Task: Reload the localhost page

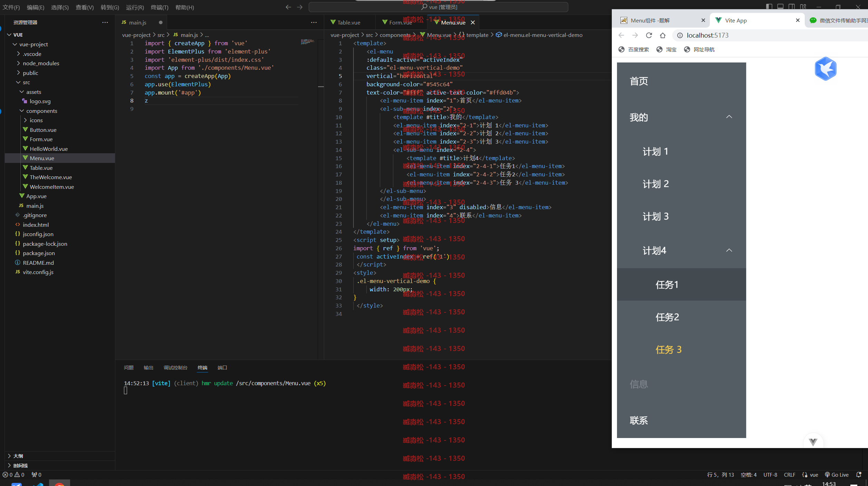Action: tap(649, 35)
